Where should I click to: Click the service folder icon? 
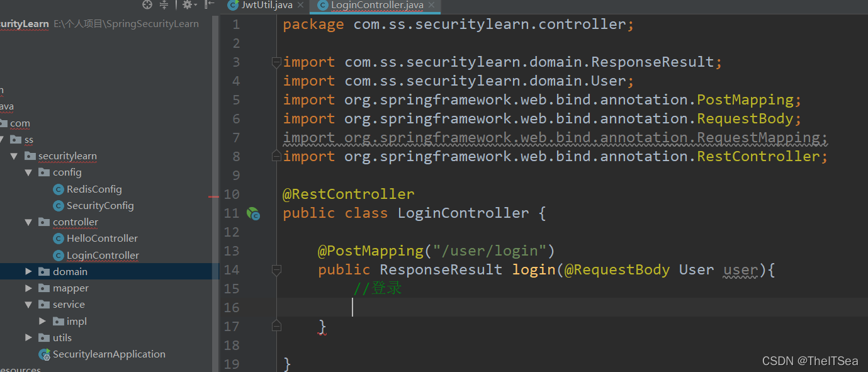tap(43, 304)
